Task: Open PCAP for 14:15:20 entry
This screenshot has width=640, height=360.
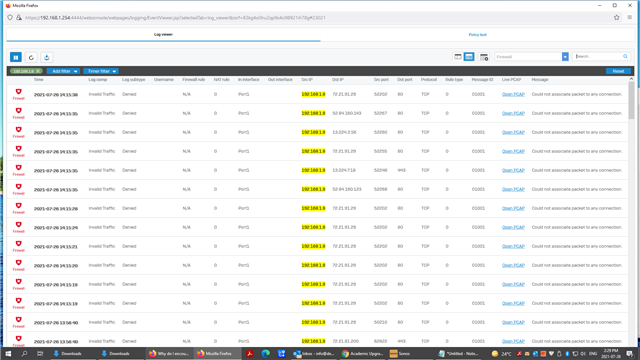Action: coord(513,265)
